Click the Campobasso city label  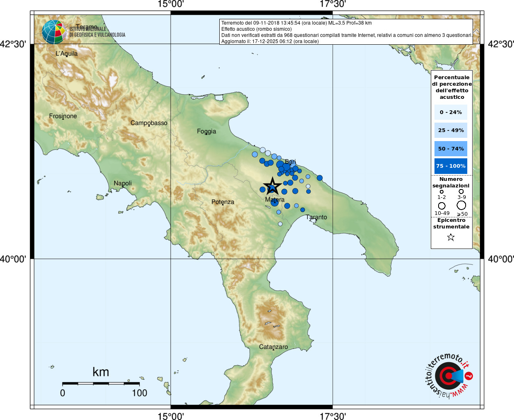(x=149, y=123)
